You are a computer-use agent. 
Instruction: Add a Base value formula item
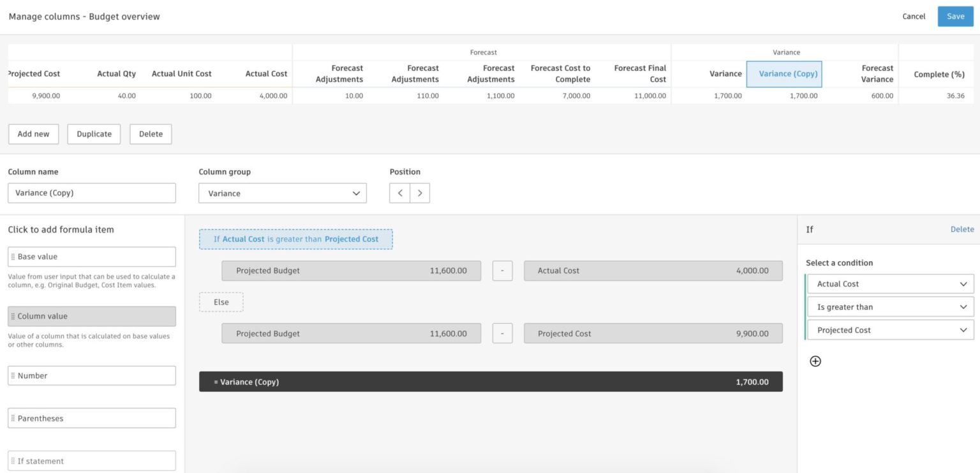92,257
